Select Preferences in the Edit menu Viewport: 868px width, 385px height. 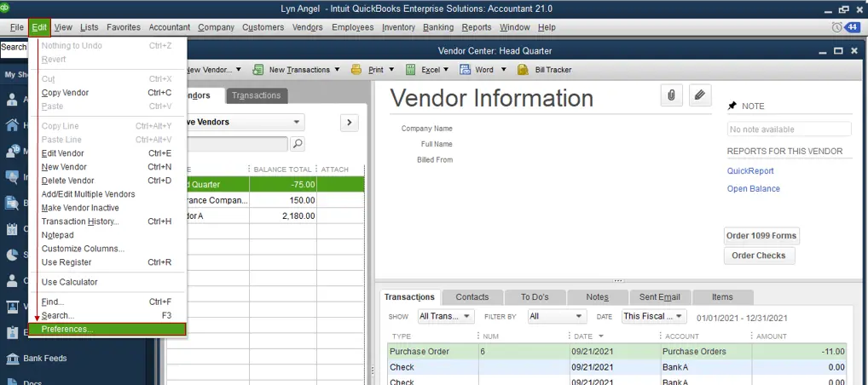click(107, 329)
